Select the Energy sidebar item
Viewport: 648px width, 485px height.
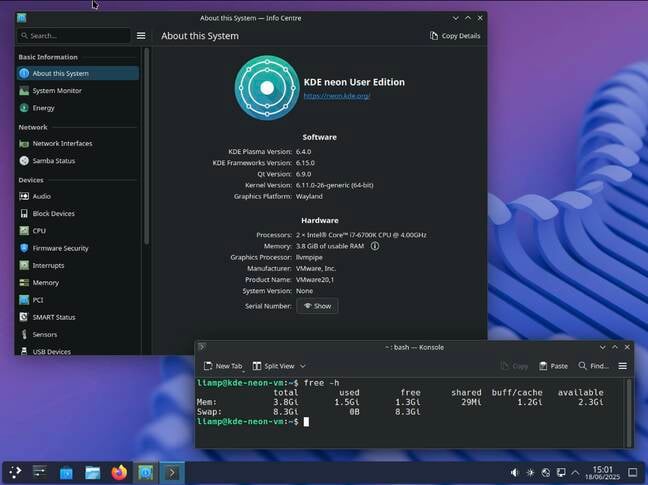78,108
